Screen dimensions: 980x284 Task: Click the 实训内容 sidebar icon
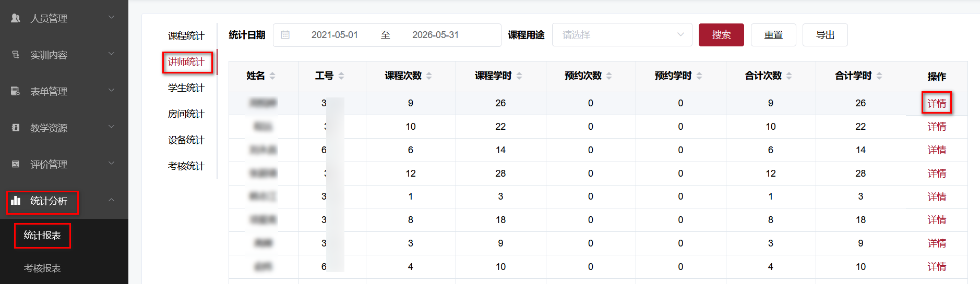coord(16,55)
